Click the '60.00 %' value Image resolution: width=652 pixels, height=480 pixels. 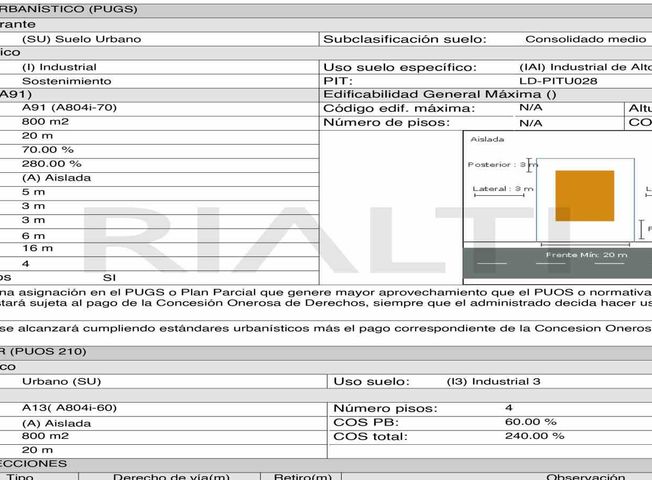point(531,422)
